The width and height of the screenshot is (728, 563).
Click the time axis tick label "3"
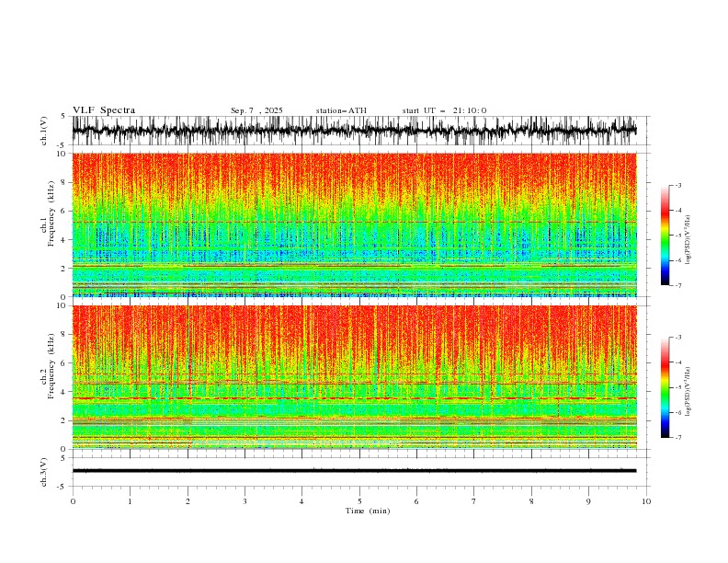pos(245,501)
